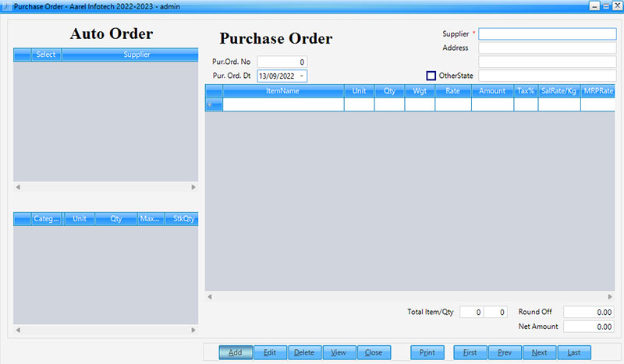Click the Select column header in Auto Order
This screenshot has width=624, height=364.
[x=46, y=55]
